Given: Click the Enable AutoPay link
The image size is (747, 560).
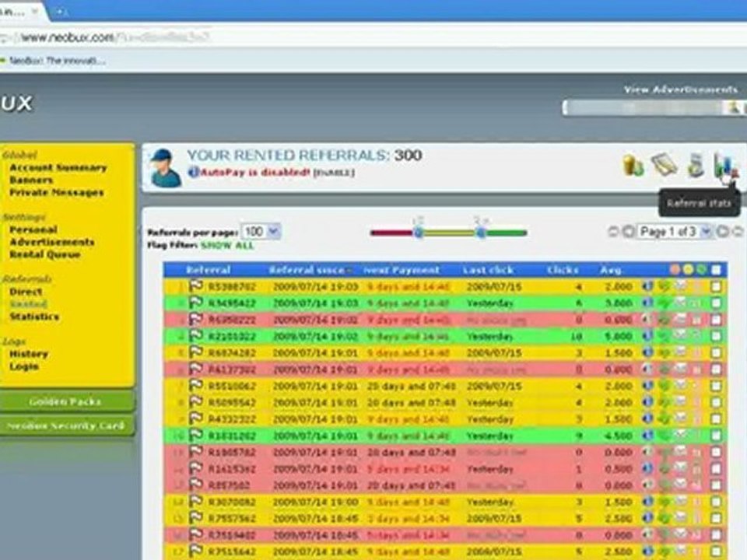Looking at the screenshot, I should pos(334,173).
